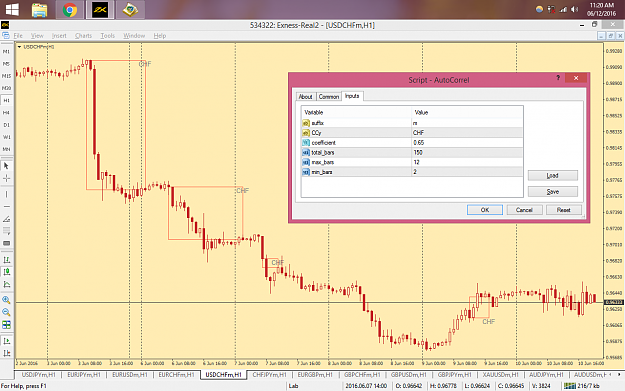Pick the trendline drawing tool

pos(6,219)
